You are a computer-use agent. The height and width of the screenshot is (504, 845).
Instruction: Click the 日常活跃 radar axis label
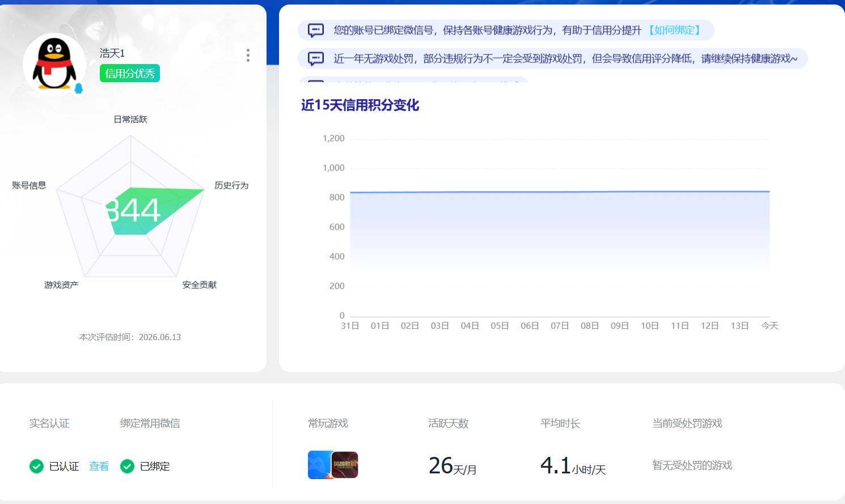pos(130,119)
